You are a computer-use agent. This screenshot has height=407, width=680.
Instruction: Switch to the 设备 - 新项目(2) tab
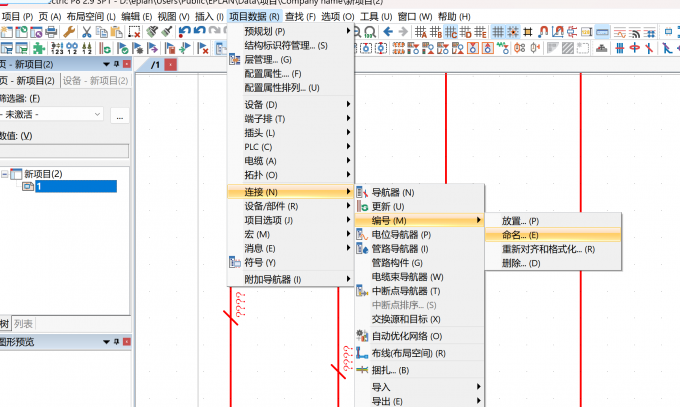95,81
